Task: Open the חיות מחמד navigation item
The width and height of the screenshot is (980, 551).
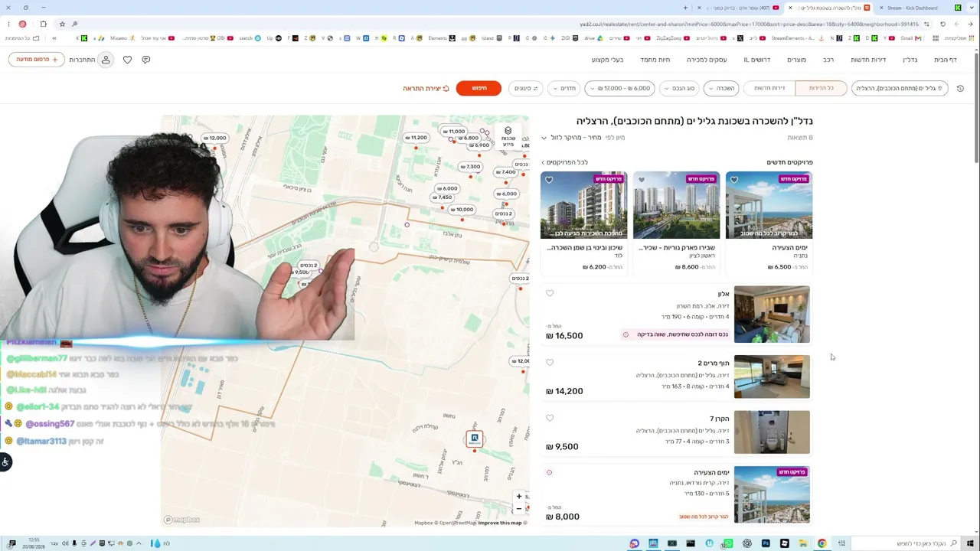Action: click(655, 60)
